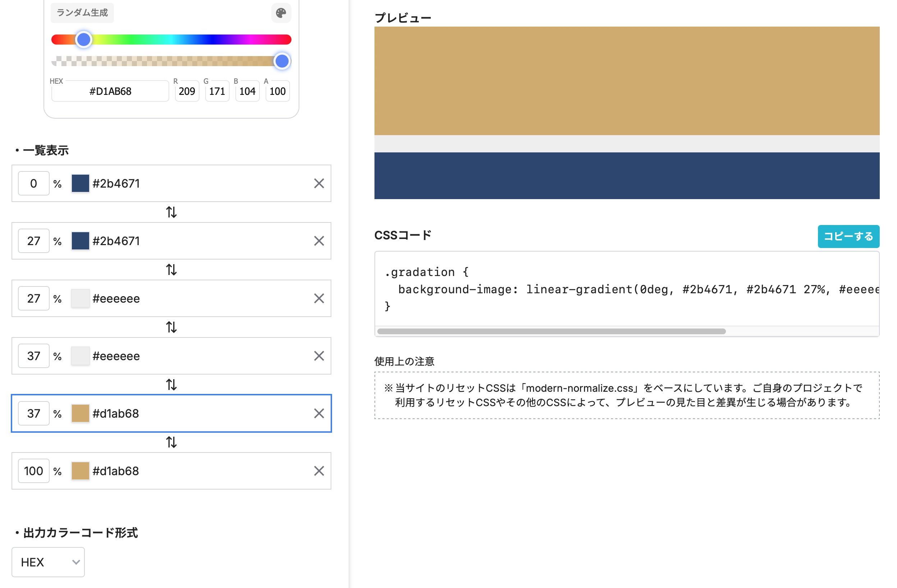
Task: Swap the 27% #2b4671 and #eeeeee stops
Action: coord(171,270)
